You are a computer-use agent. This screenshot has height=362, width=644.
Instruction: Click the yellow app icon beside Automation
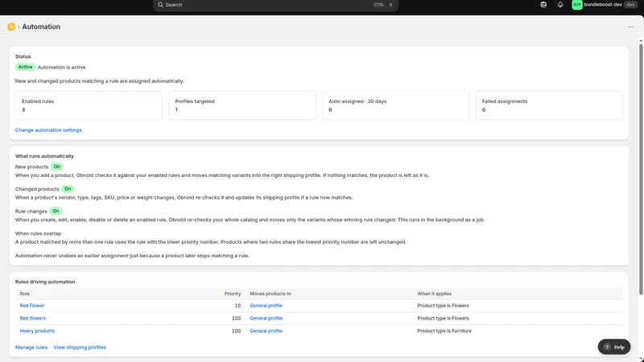tap(11, 27)
